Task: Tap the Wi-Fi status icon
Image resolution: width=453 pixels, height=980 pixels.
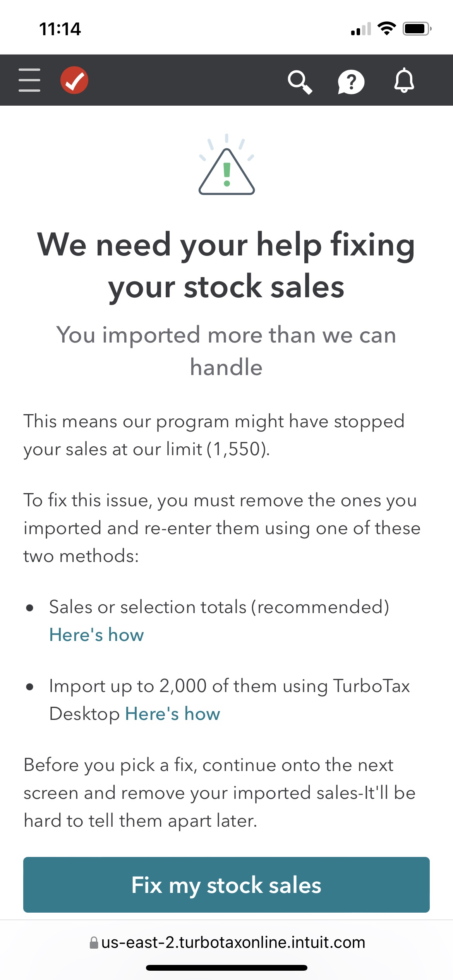Action: [386, 28]
